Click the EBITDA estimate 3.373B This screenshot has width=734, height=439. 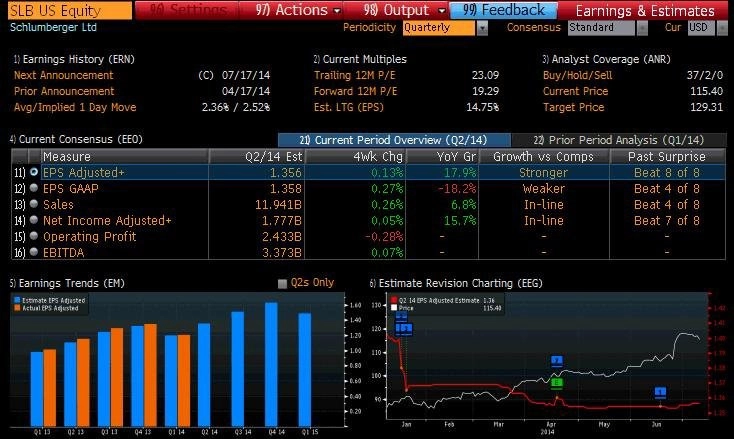[x=282, y=252]
